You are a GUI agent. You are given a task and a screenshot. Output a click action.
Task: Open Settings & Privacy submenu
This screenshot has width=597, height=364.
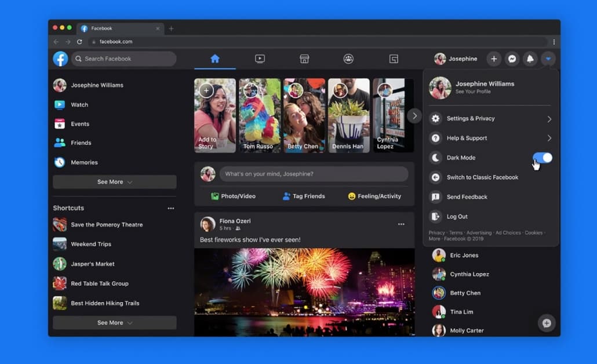pyautogui.click(x=490, y=119)
